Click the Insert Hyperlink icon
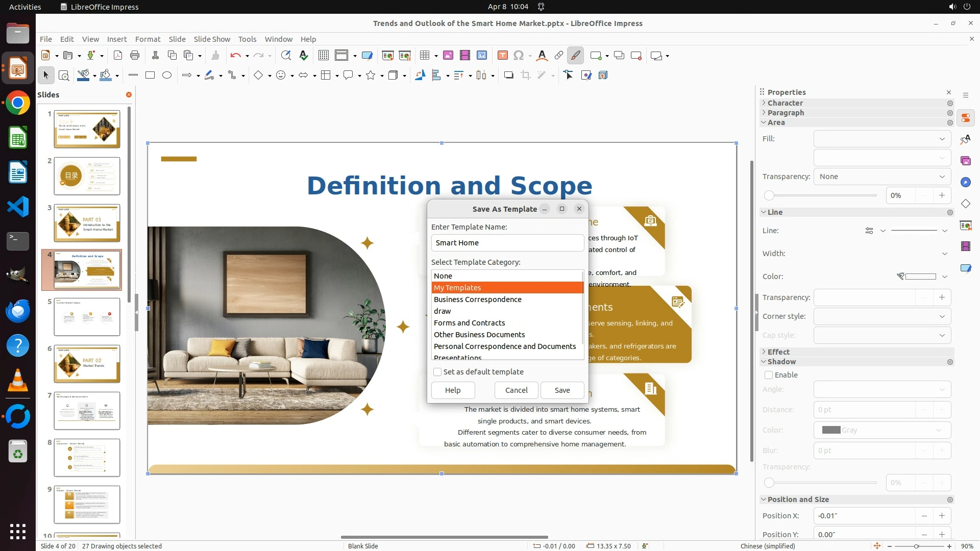This screenshot has height=551, width=980. [558, 56]
